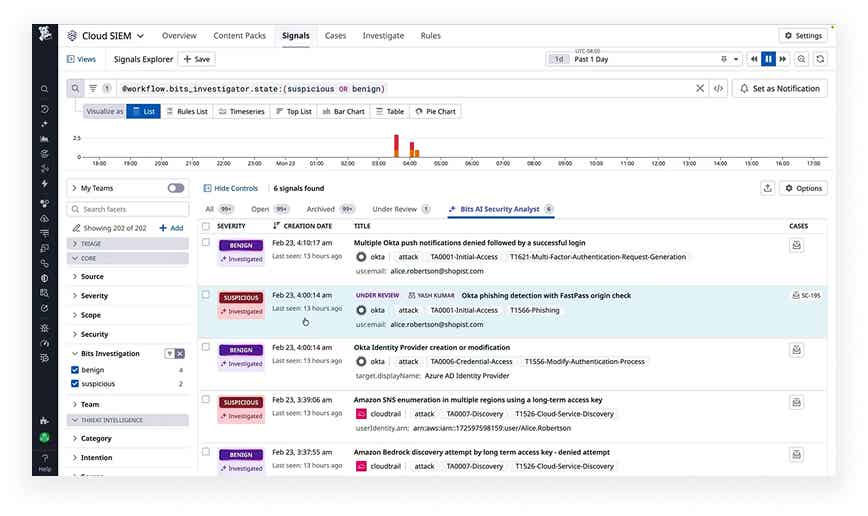Clear the search query with X icon
This screenshot has width=868, height=516.
700,89
